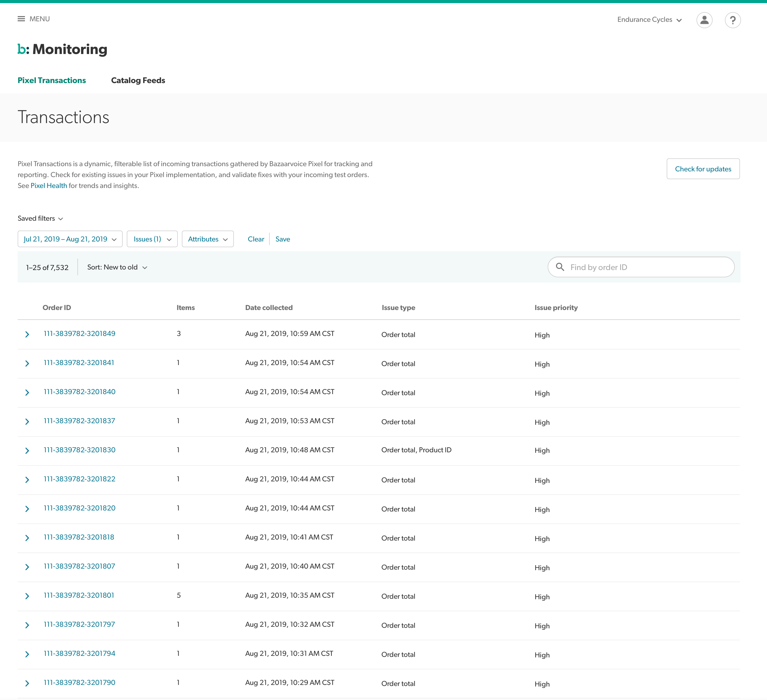Expand row for order 111-3839782-3201849
Image resolution: width=767 pixels, height=700 pixels.
(x=27, y=334)
